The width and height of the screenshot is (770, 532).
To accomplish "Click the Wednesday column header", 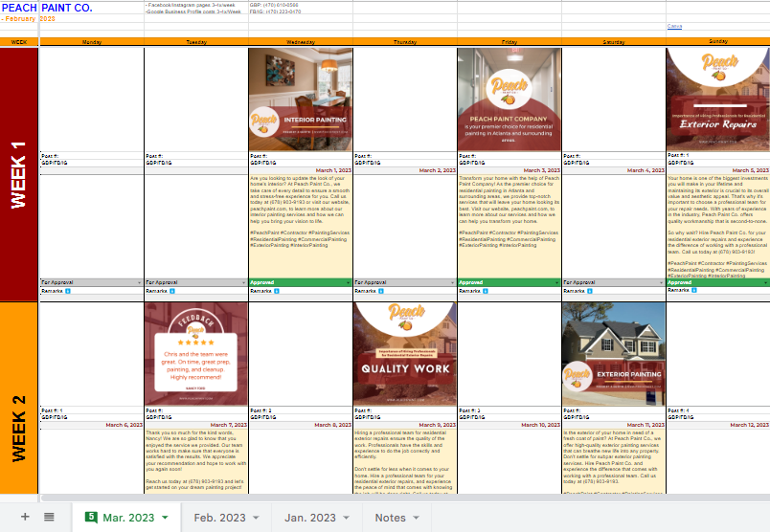I will click(x=301, y=42).
